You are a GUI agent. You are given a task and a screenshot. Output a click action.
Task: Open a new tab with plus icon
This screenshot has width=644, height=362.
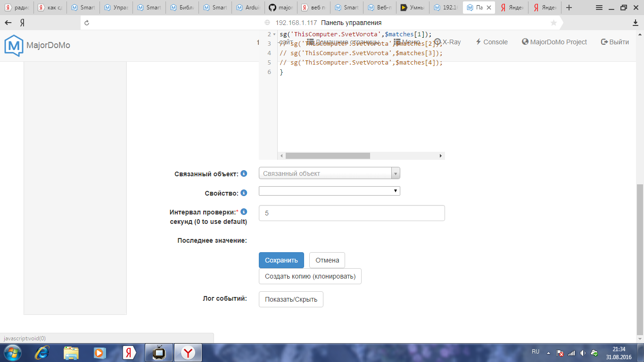click(x=569, y=8)
